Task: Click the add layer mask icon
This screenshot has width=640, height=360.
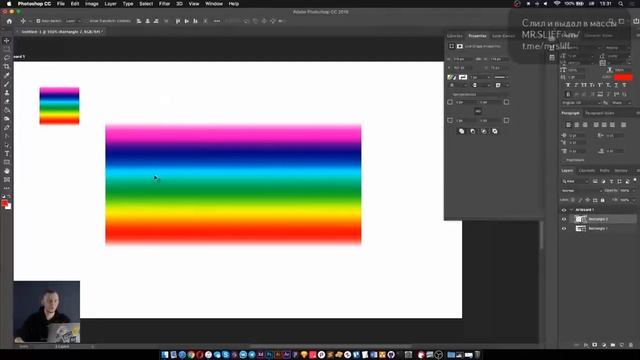Action: click(x=595, y=345)
